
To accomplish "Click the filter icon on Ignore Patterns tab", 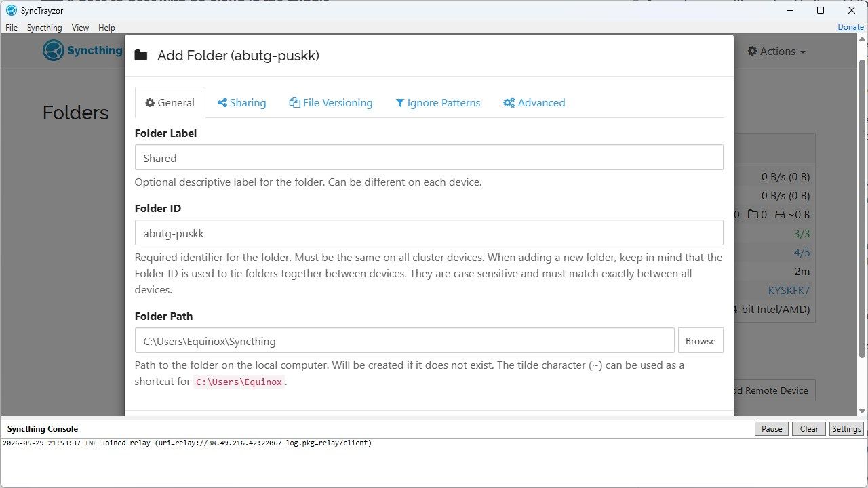I will click(x=400, y=103).
